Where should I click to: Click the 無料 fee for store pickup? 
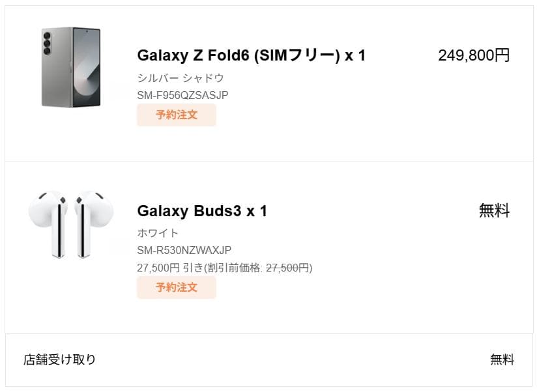[502, 359]
